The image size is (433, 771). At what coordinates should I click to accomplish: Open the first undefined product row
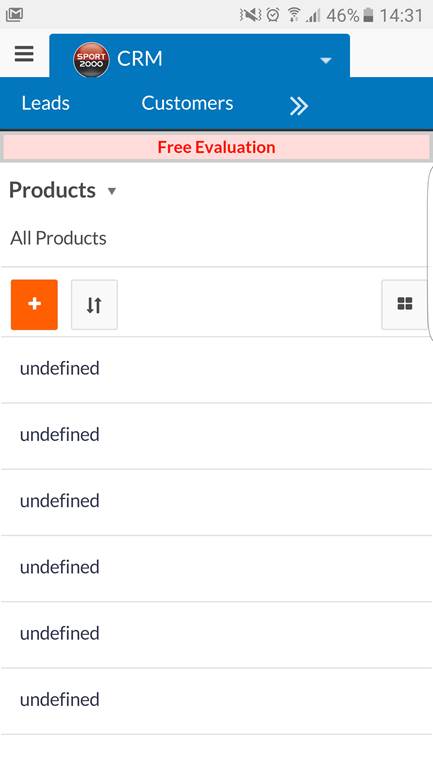[x=216, y=370]
